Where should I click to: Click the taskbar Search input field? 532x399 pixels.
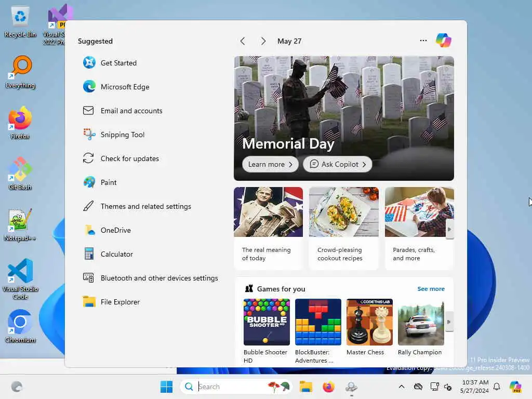236,387
